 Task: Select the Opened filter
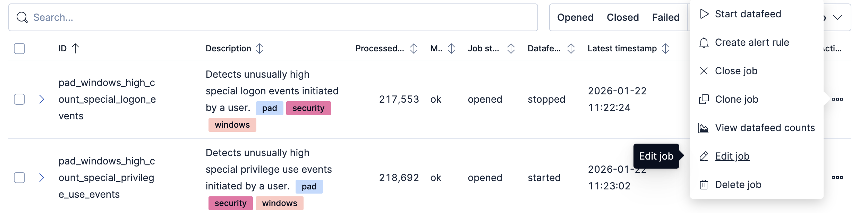(575, 17)
